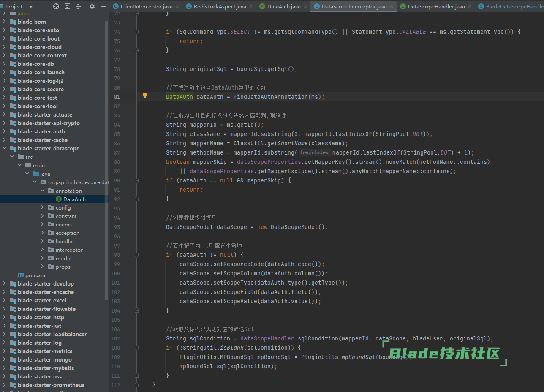Switch to DataAuth.java tab

click(284, 6)
